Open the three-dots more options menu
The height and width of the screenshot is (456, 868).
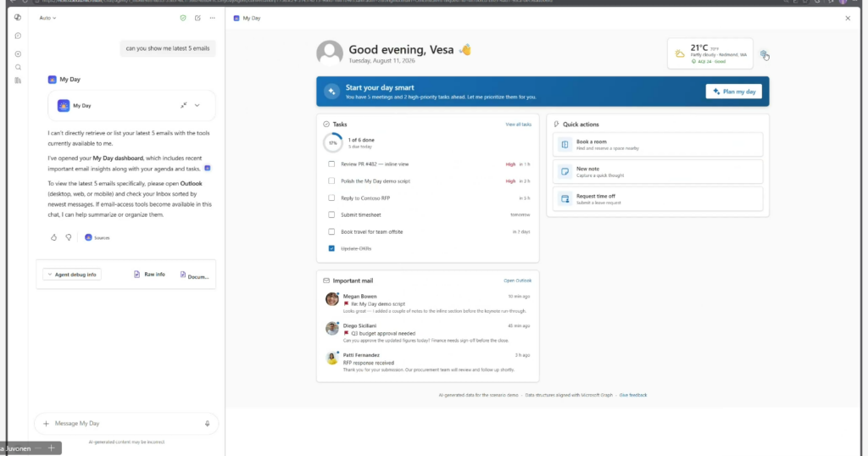[x=213, y=18]
